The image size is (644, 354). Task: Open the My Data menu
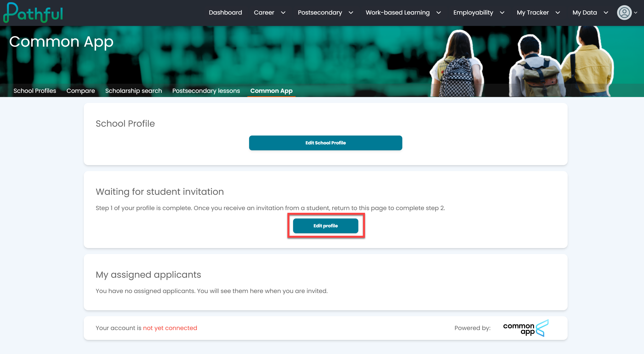(x=584, y=13)
